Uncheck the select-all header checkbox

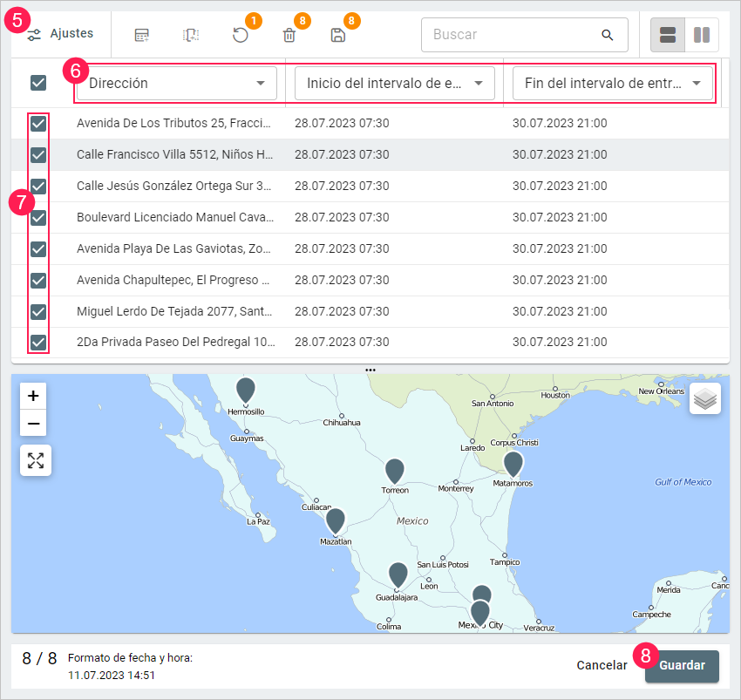click(x=38, y=83)
